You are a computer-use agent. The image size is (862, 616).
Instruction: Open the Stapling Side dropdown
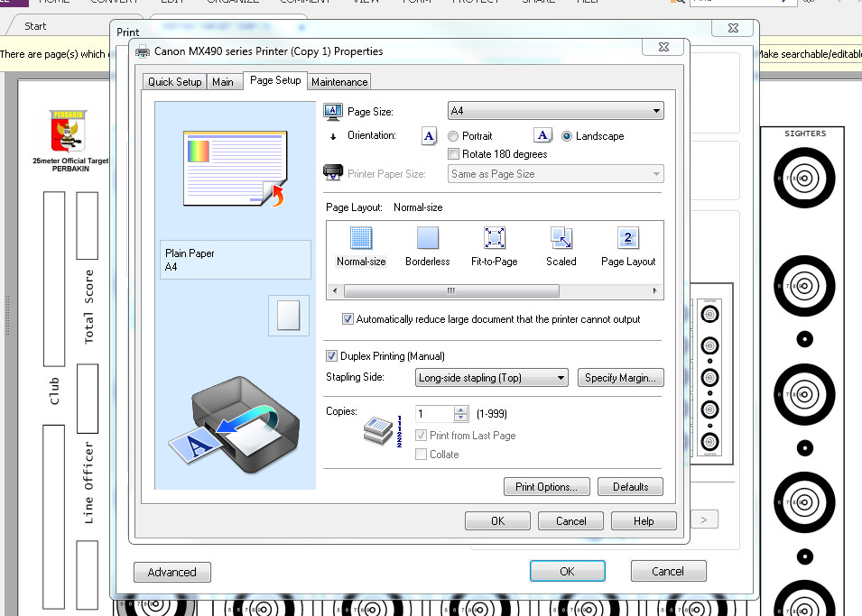click(491, 378)
